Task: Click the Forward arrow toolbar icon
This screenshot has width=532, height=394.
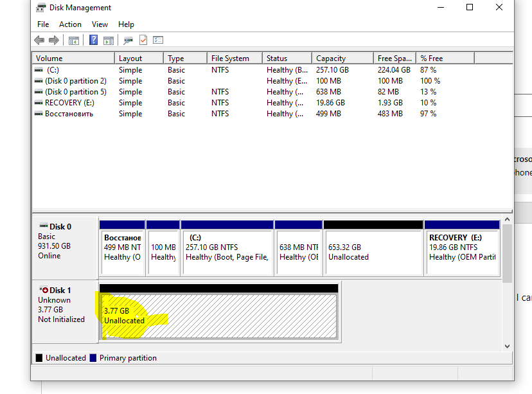Action: [x=54, y=40]
